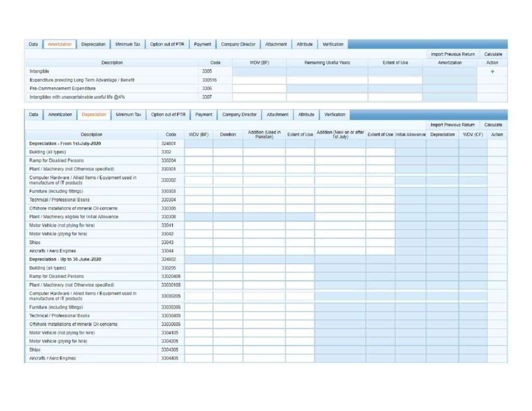Click the plus icon in the Intangible row

492,72
